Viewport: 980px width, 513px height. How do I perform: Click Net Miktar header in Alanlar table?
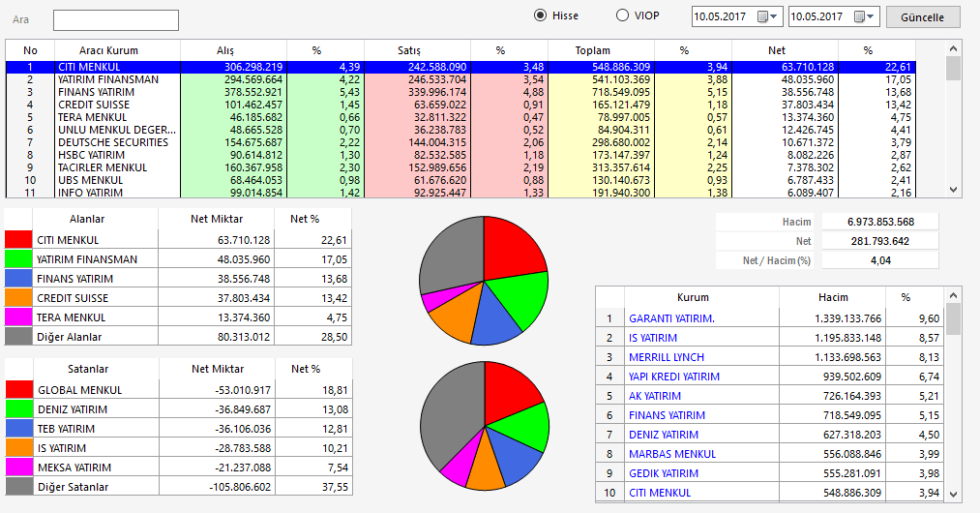(x=217, y=219)
